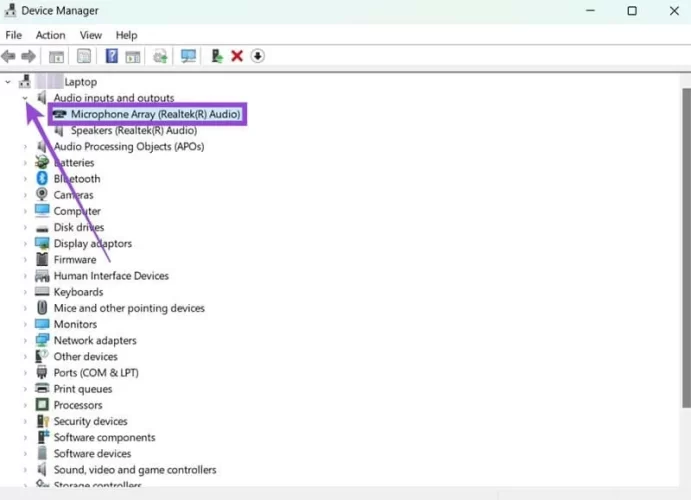Select Microphone Array (Realtek(R) Audio) device
The image size is (691, 500).
(x=155, y=114)
